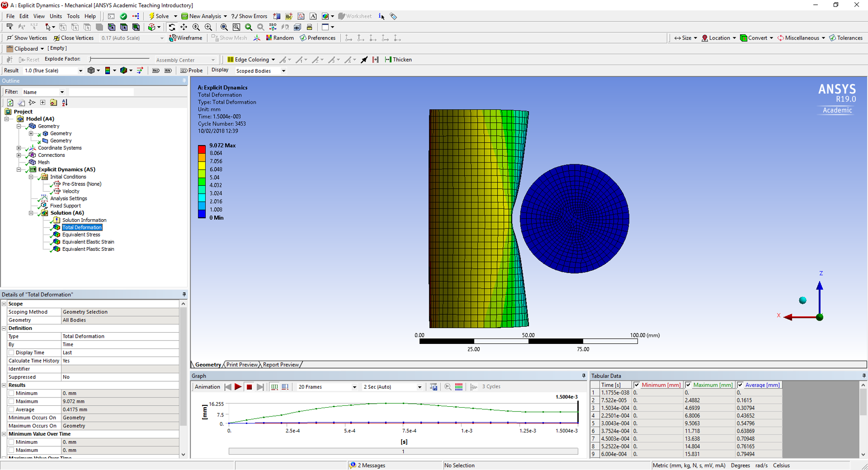Show the Minimum label icon
The image size is (868, 470).
pyautogui.click(x=168, y=71)
